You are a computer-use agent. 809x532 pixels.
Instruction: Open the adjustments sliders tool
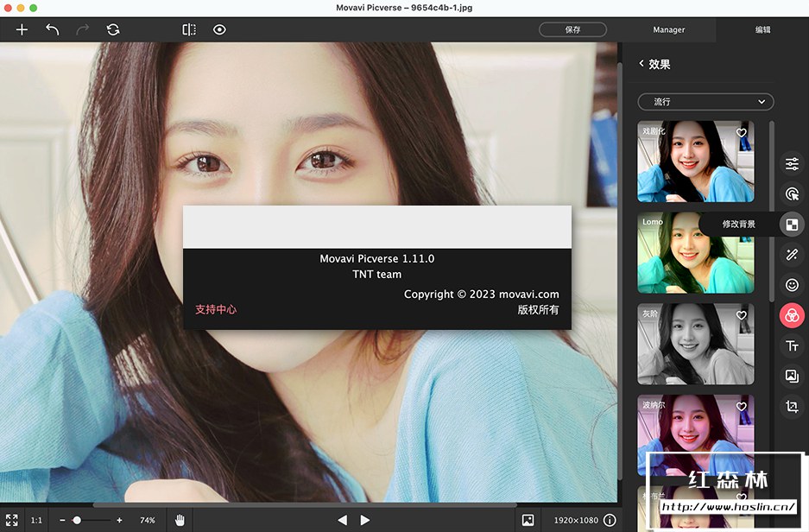(792, 164)
